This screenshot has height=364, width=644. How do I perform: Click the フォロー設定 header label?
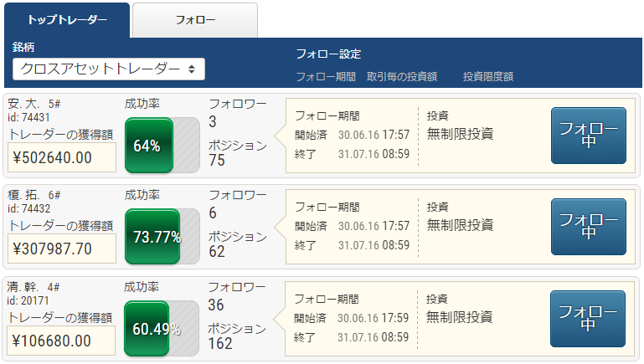tap(328, 54)
